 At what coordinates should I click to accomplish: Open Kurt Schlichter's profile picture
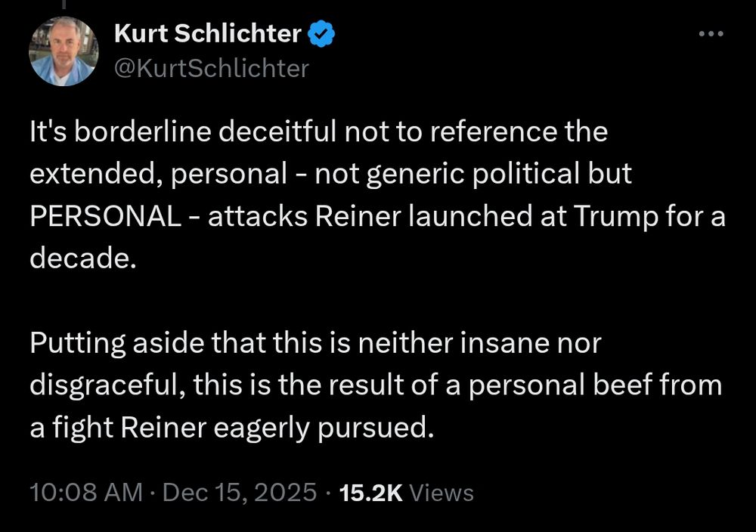coord(64,51)
